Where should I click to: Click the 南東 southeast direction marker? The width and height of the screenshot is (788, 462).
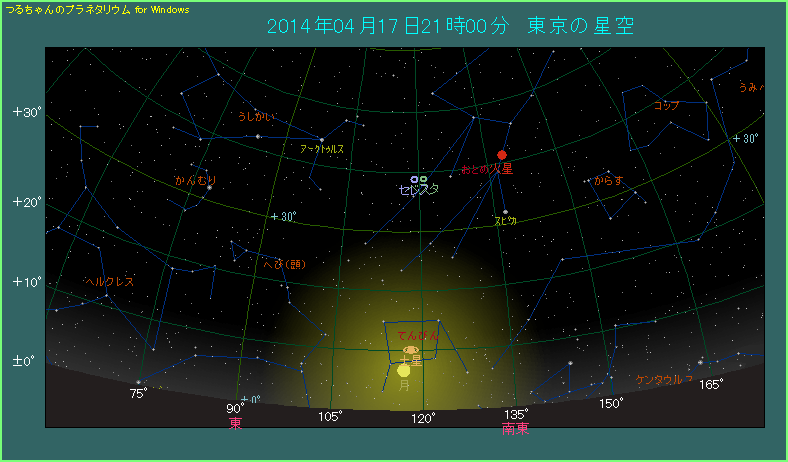pyautogui.click(x=515, y=429)
